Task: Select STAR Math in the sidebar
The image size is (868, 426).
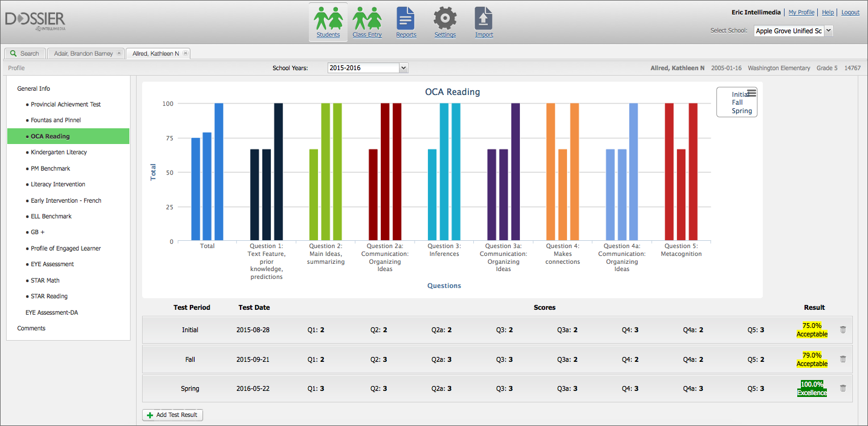Action: (x=45, y=280)
